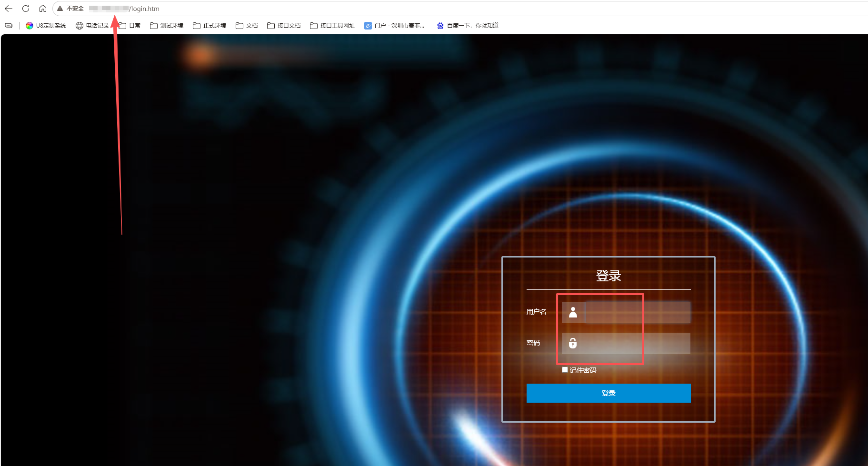Open the U8定制系统 bookmark
This screenshot has height=466, width=868.
tap(46, 26)
